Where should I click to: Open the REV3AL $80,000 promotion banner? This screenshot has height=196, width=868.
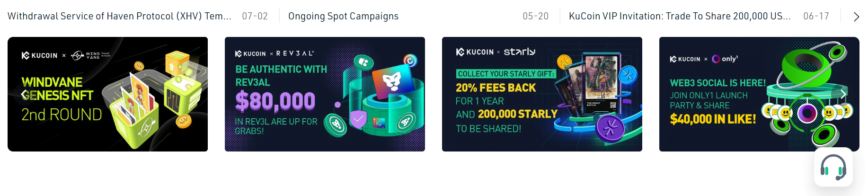pos(325,94)
